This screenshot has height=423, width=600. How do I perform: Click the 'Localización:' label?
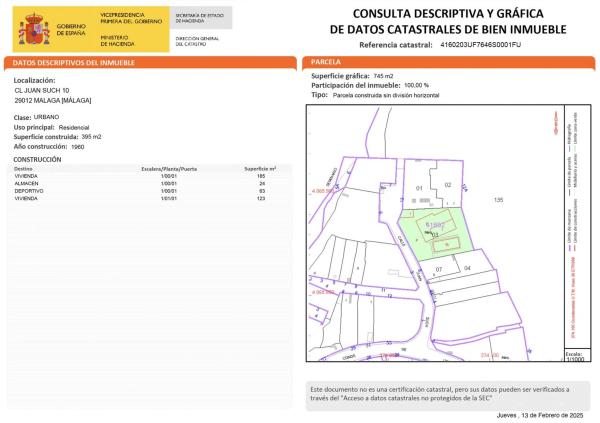(34, 80)
